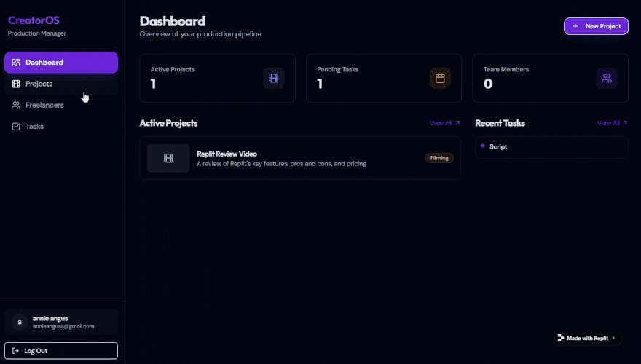Screen dimensions: 641x364
Task: Click the Dashboard grid icon in sidebar
Action: (x=16, y=63)
